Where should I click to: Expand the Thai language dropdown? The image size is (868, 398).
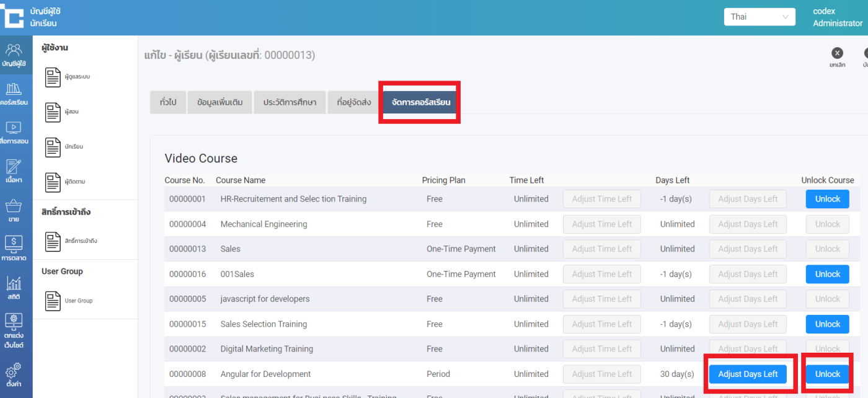point(759,17)
